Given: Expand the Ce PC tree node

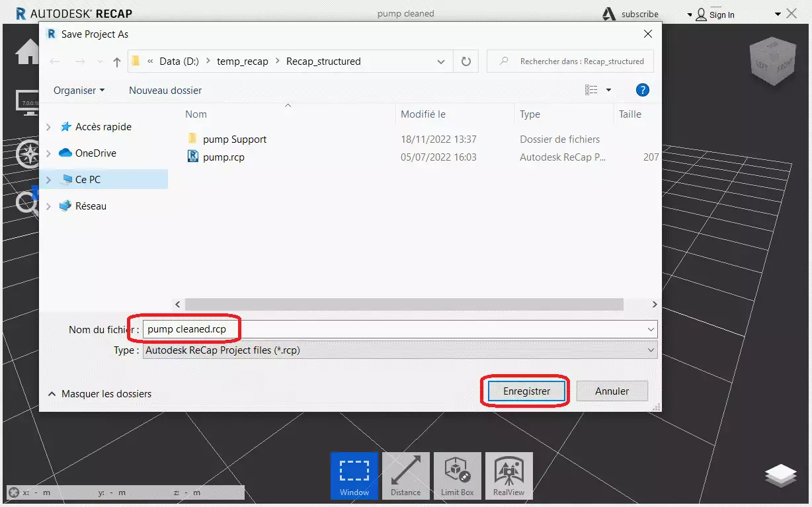Looking at the screenshot, I should 48,180.
